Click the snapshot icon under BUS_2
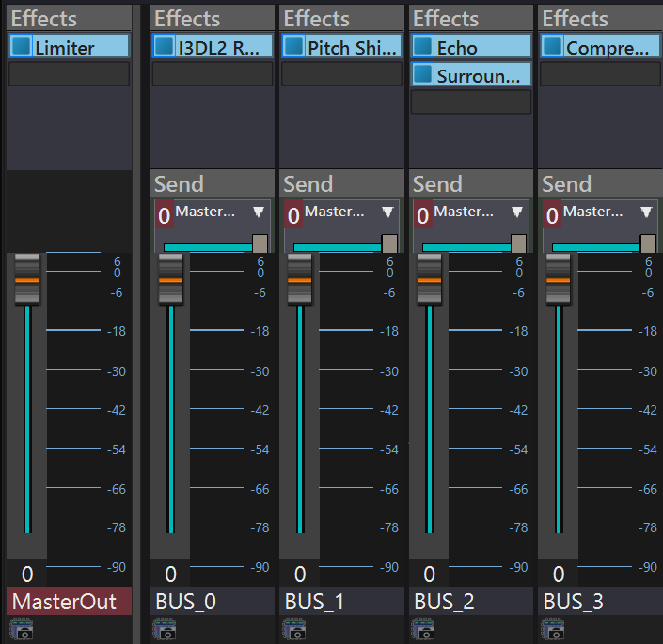Viewport: 663px width, 644px height. tap(423, 628)
